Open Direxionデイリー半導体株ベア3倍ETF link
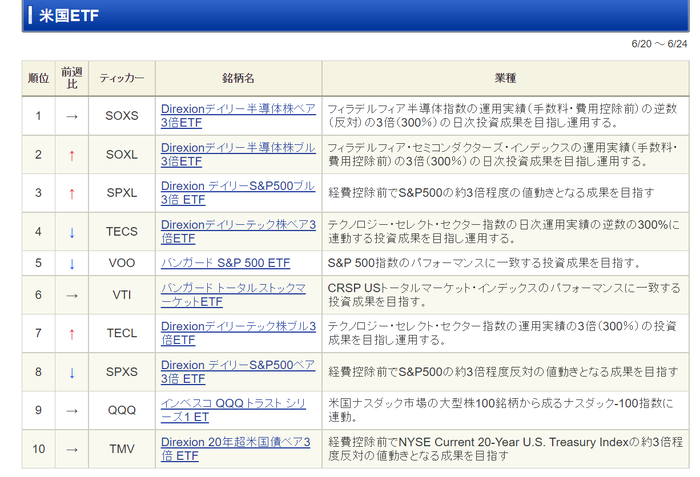Viewport: 700px width, 477px height. point(238,116)
